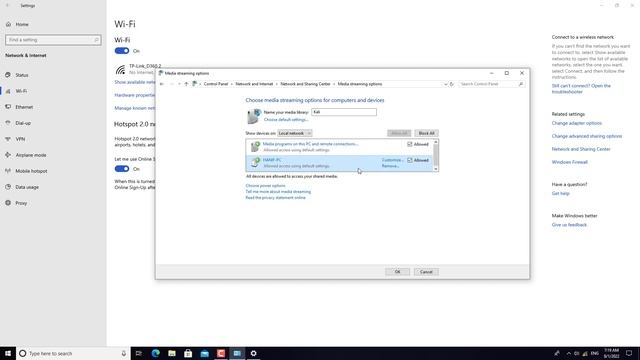Focus the Find a setting search box
The image size is (640, 360).
[53, 40]
